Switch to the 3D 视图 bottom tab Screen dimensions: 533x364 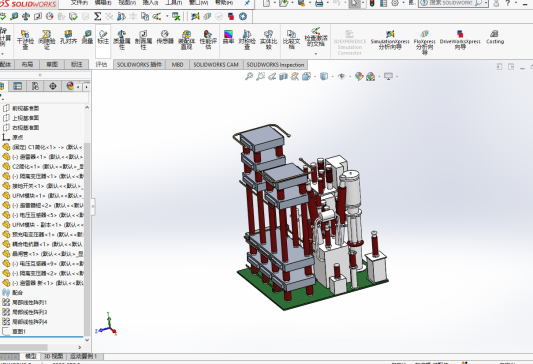pos(54,356)
